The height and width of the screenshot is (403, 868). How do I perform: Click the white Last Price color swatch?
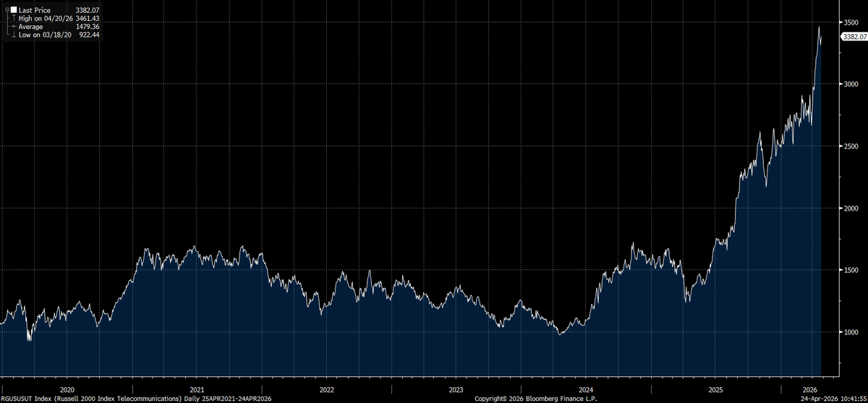(x=13, y=11)
